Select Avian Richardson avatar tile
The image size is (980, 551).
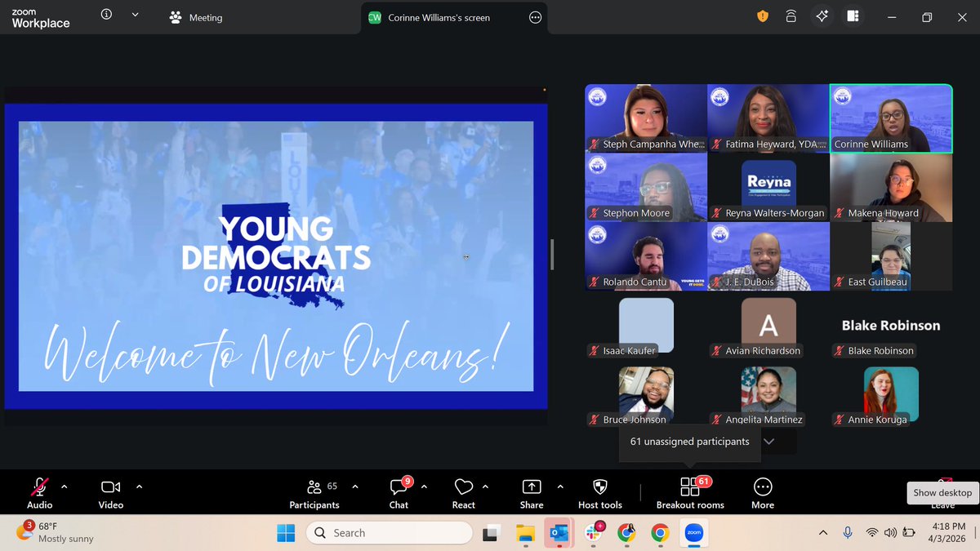pos(768,326)
